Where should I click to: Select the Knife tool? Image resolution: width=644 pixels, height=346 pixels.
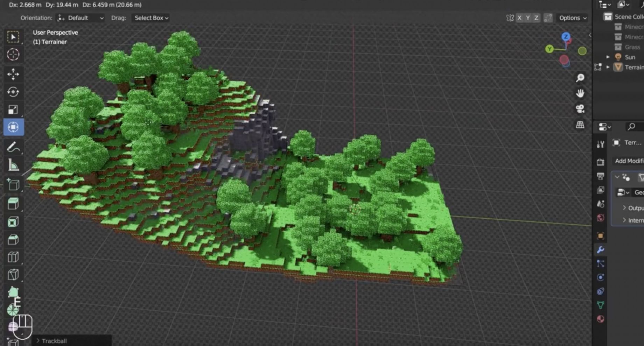click(13, 275)
